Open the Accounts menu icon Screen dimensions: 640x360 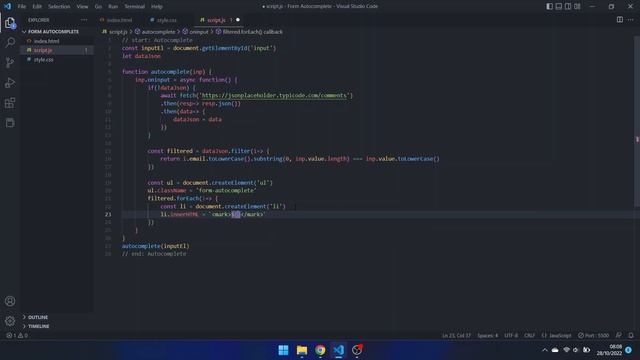pyautogui.click(x=10, y=301)
